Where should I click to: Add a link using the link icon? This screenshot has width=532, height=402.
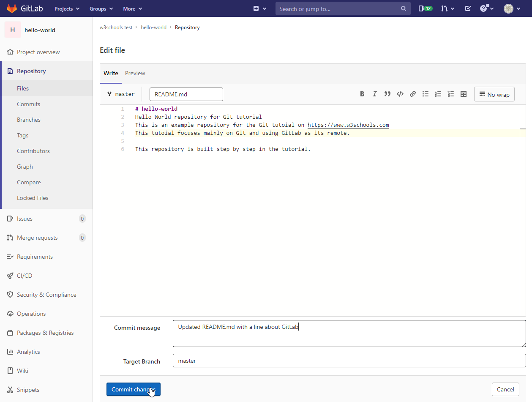click(413, 94)
